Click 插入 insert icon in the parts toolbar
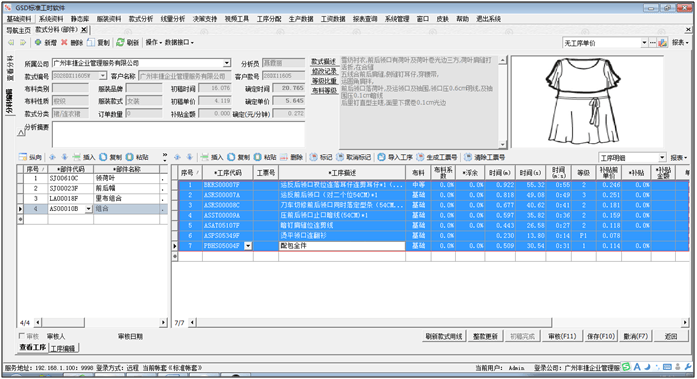The image size is (697, 379). tap(77, 157)
